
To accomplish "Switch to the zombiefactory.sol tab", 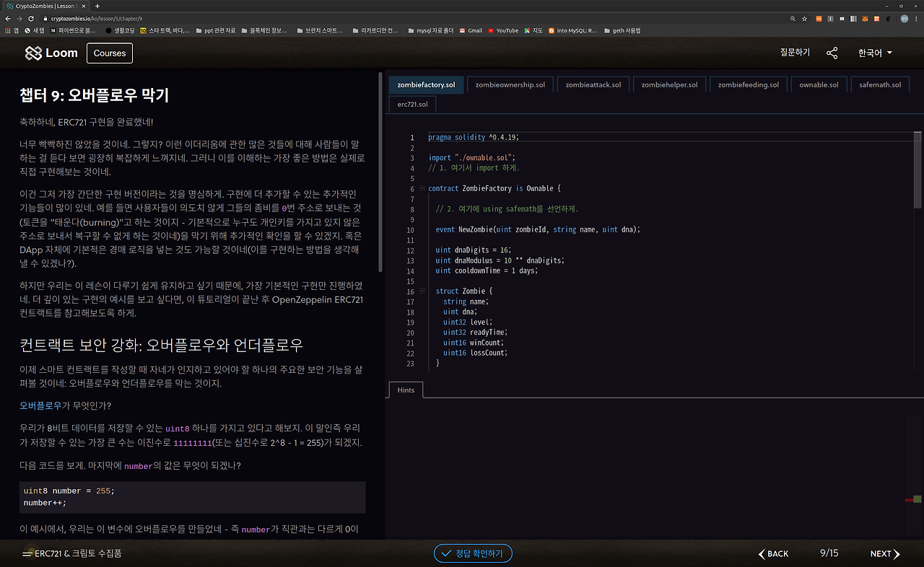I will pos(427,84).
